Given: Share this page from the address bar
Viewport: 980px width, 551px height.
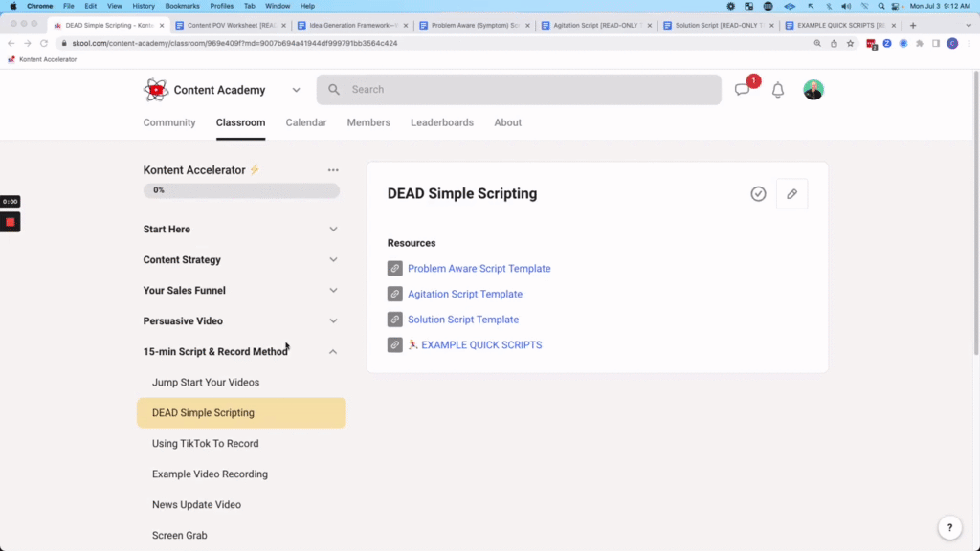Looking at the screenshot, I should click(834, 43).
